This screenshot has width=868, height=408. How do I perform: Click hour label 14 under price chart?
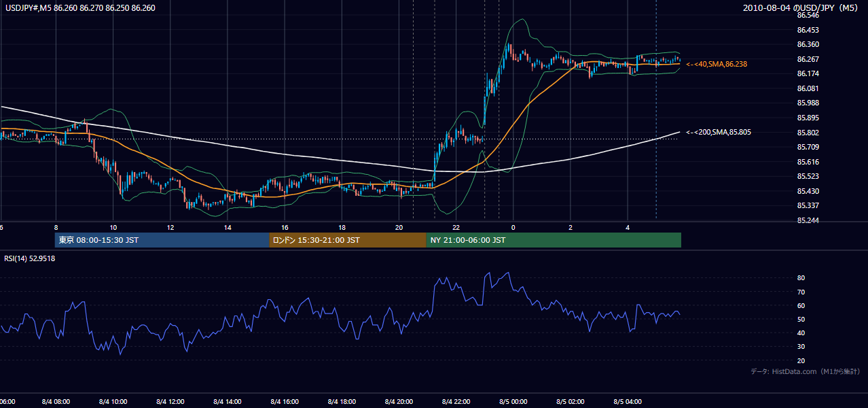(228, 228)
